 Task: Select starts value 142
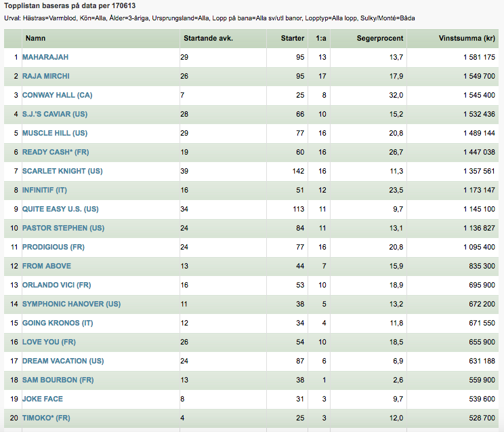[298, 172]
